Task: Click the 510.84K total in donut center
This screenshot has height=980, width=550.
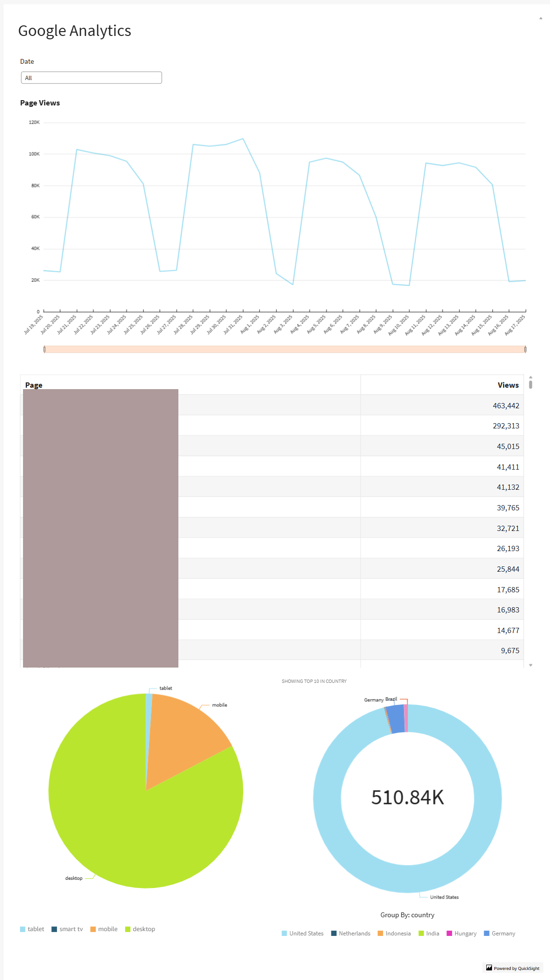Action: pos(408,797)
